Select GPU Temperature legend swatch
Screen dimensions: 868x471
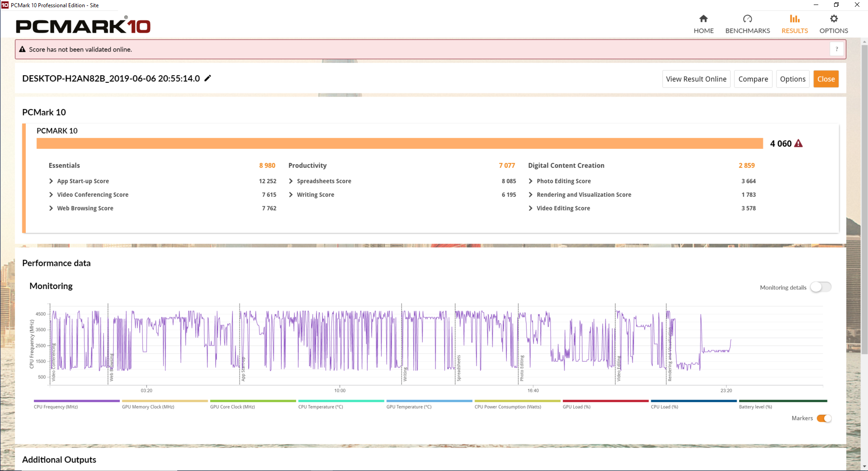[429, 401]
